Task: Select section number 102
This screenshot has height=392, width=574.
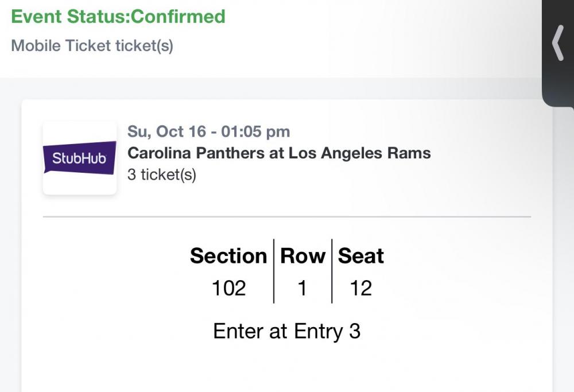Action: click(228, 288)
